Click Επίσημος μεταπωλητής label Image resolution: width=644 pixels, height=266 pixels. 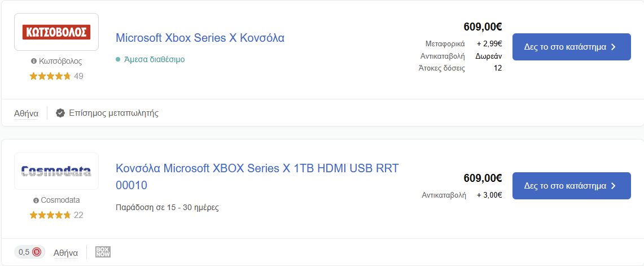[114, 113]
